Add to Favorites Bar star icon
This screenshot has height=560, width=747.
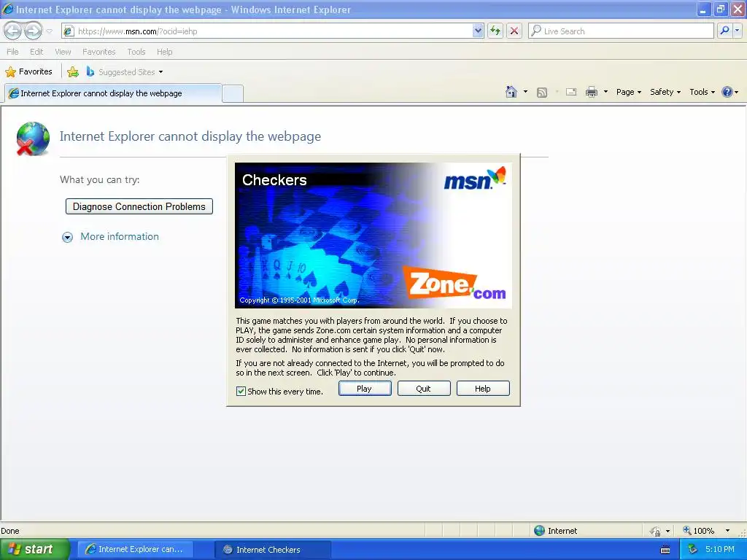[x=73, y=72]
